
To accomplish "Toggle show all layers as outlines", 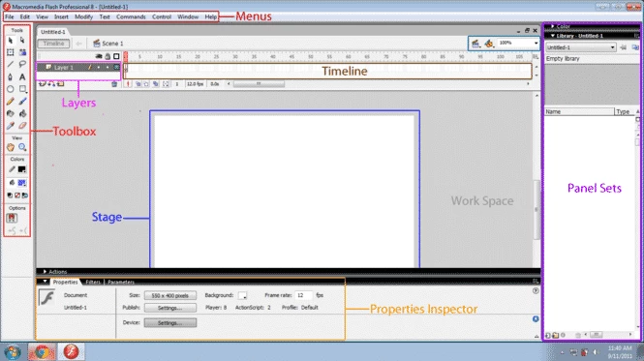I will (116, 56).
